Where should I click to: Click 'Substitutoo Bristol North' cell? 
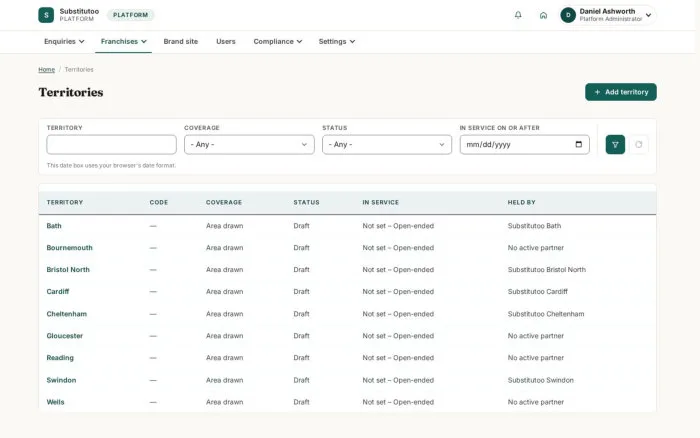coord(546,270)
